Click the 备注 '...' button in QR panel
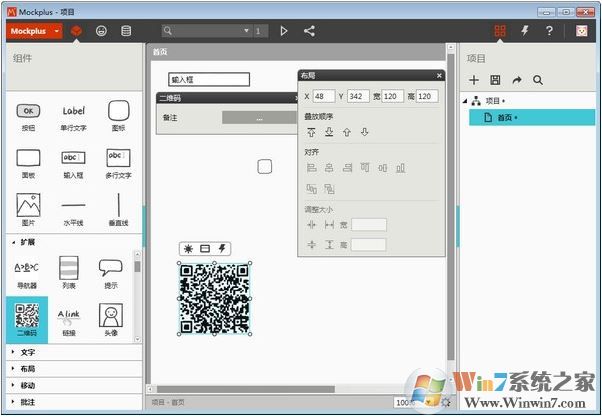Viewport: 602px width, 417px height. 259,117
